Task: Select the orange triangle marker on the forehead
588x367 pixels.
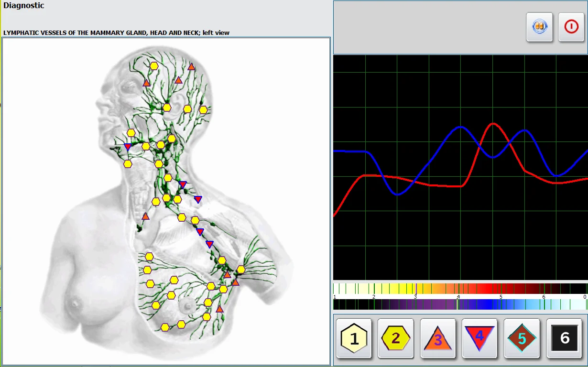Action: [x=147, y=83]
